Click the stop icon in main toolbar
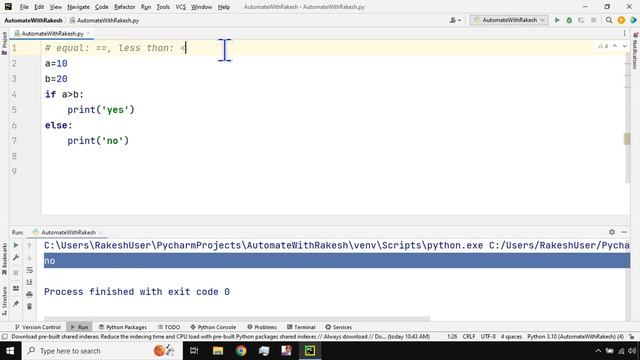The width and height of the screenshot is (640, 360). click(594, 20)
